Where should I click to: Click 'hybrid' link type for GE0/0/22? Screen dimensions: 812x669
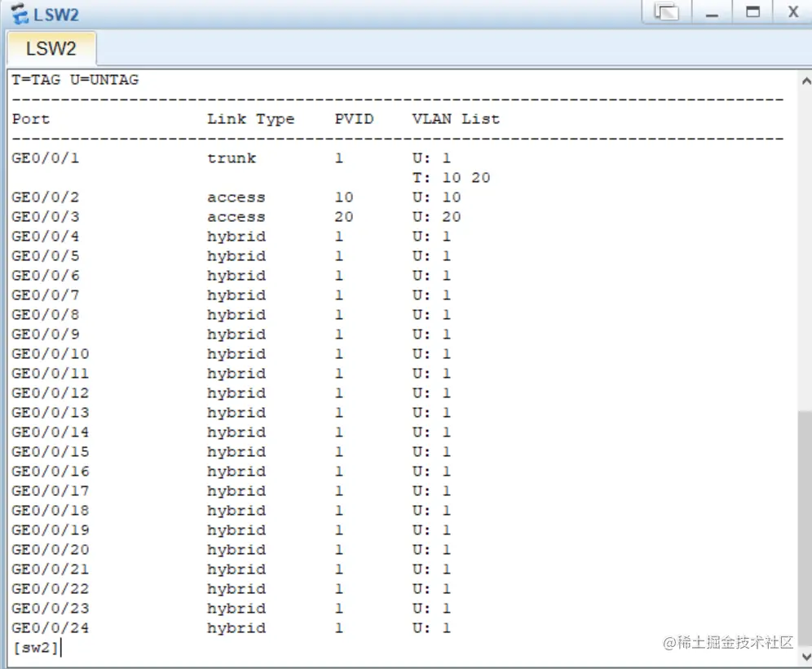(x=236, y=590)
